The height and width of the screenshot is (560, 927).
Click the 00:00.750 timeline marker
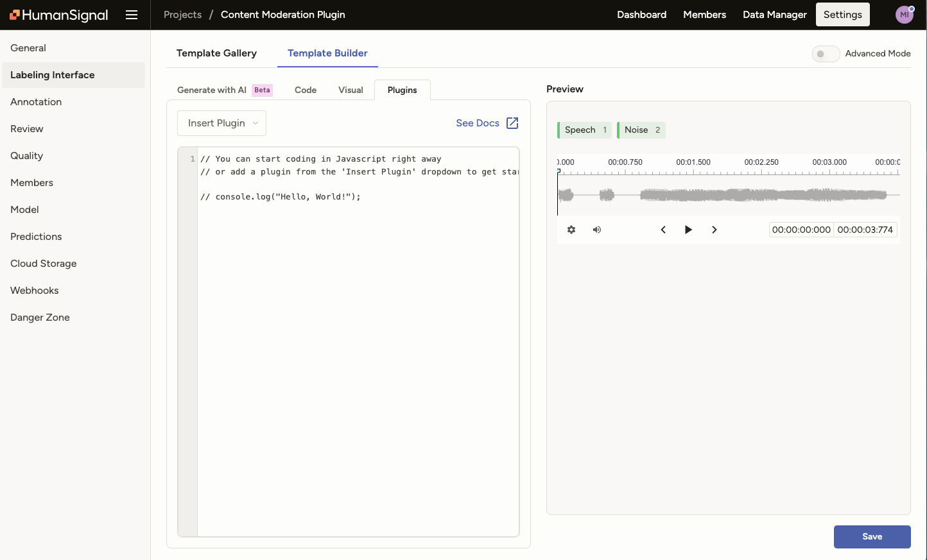625,162
